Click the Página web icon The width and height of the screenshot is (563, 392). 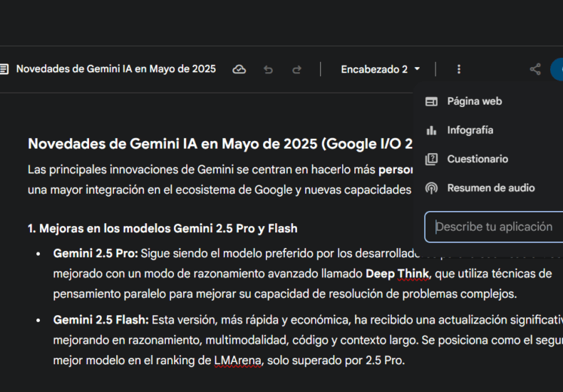point(431,102)
